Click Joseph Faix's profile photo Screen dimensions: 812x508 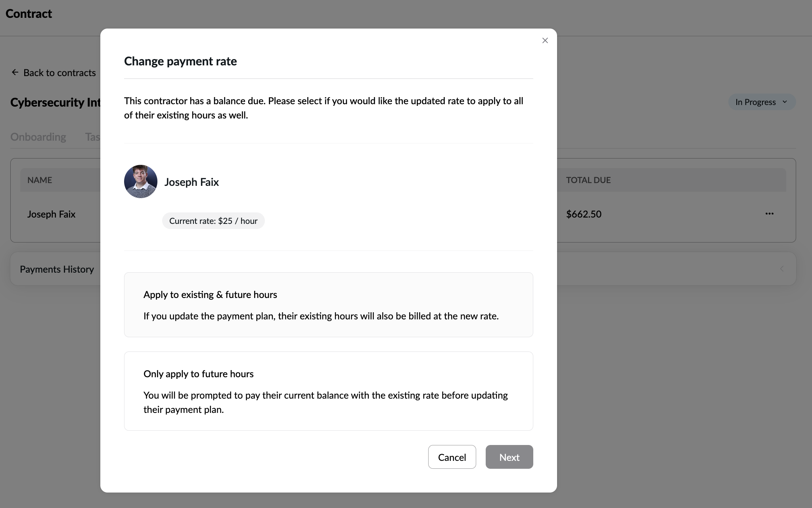pyautogui.click(x=141, y=181)
